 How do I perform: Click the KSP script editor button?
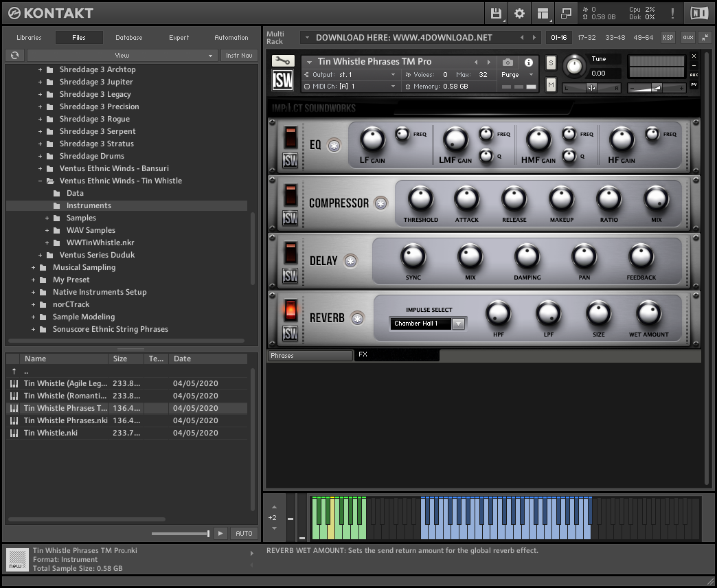(668, 38)
